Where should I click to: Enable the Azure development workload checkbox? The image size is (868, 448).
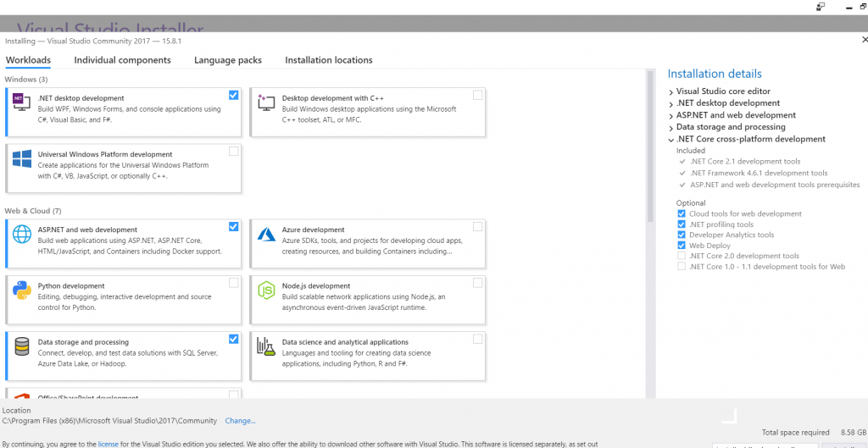pyautogui.click(x=478, y=227)
